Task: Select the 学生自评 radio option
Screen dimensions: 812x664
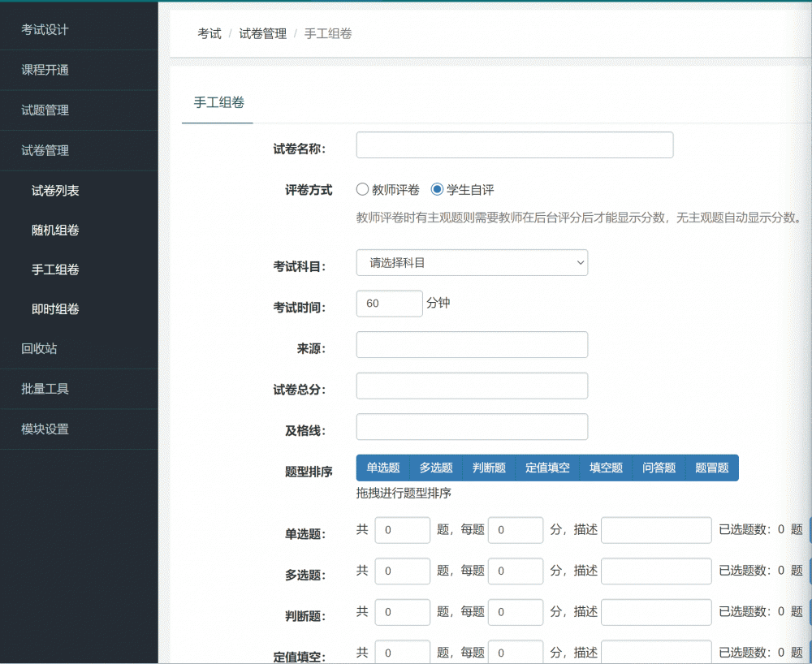Action: click(438, 190)
